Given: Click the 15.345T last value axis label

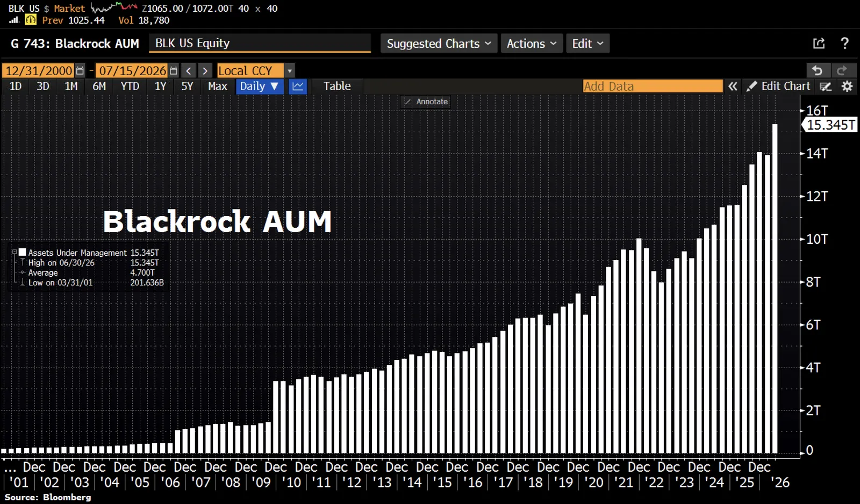Looking at the screenshot, I should click(x=830, y=125).
